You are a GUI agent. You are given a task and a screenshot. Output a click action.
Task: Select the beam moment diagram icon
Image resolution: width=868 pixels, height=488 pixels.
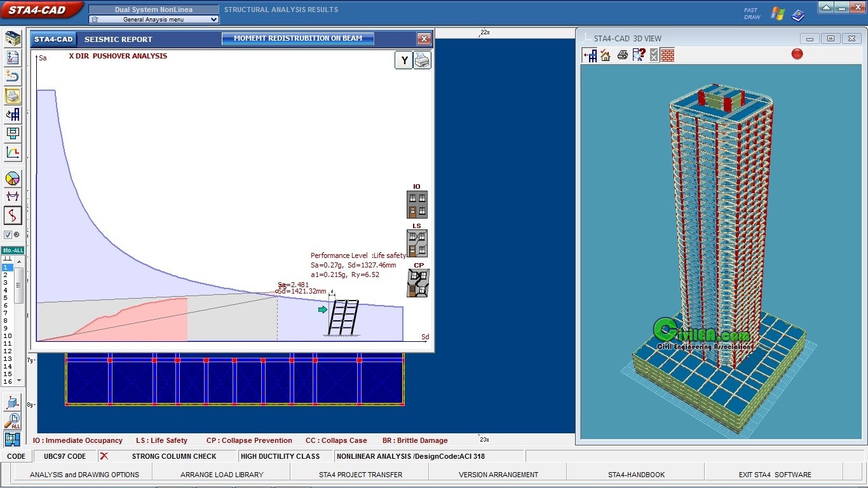tap(13, 197)
